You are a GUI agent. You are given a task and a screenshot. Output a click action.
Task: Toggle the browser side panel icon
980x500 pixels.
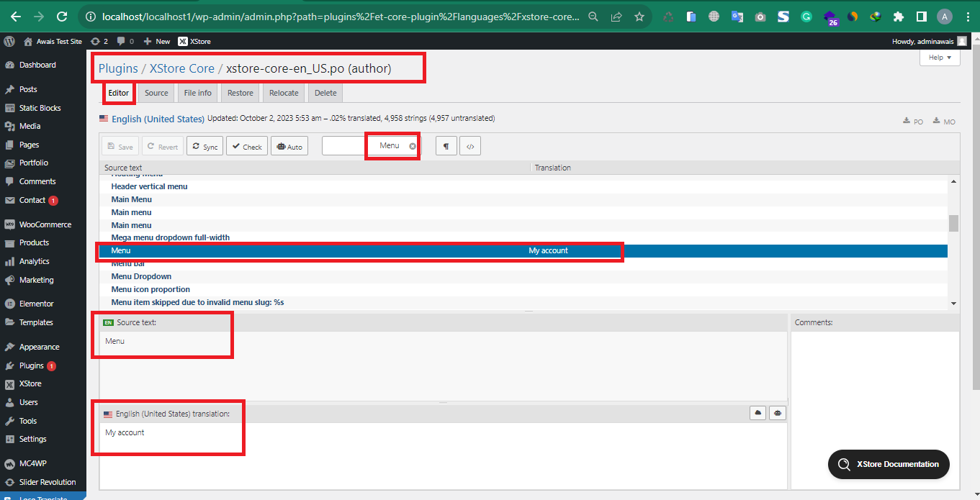921,17
